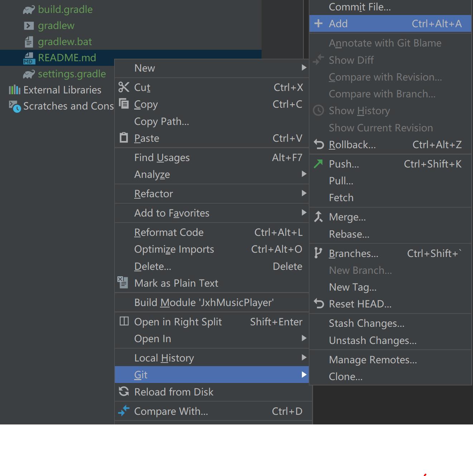Click the gradlew.bat file icon

(29, 42)
